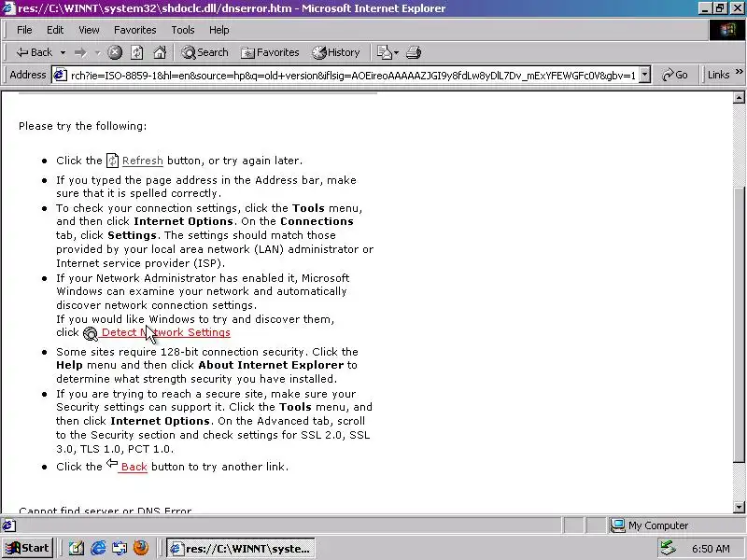Open the Edit menu
This screenshot has width=747, height=560.
pyautogui.click(x=55, y=30)
